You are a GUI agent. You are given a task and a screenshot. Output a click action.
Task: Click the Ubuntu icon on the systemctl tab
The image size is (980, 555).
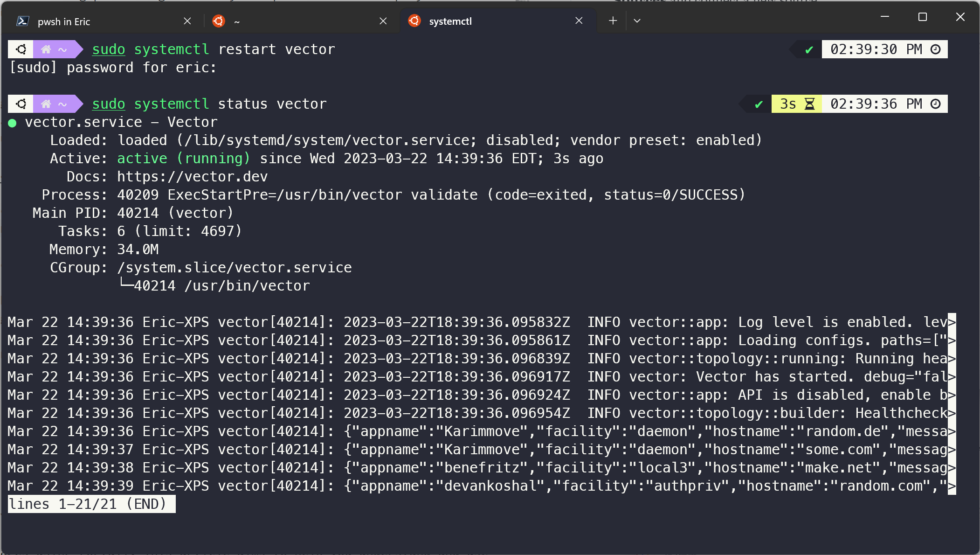tap(414, 21)
